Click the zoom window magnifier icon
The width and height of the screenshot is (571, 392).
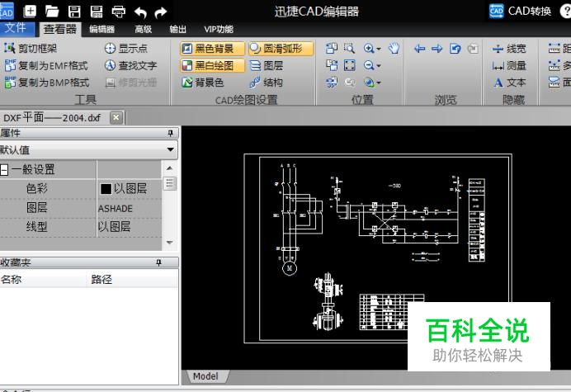pos(349,48)
